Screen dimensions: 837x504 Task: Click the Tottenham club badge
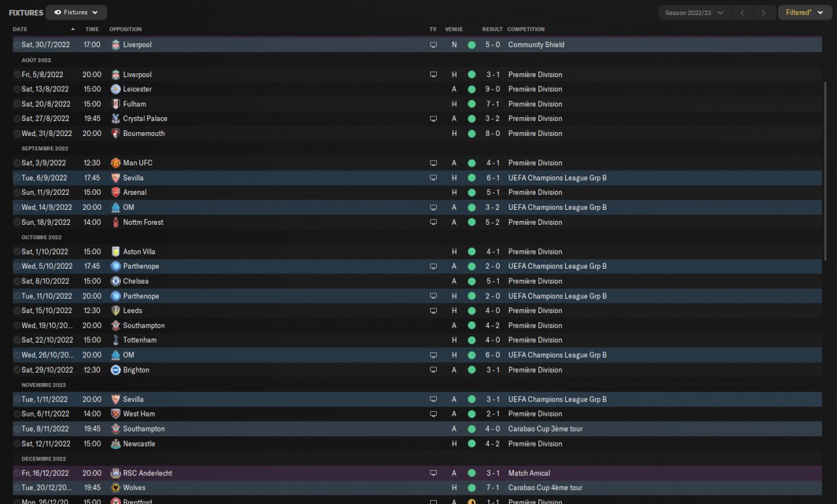(115, 340)
